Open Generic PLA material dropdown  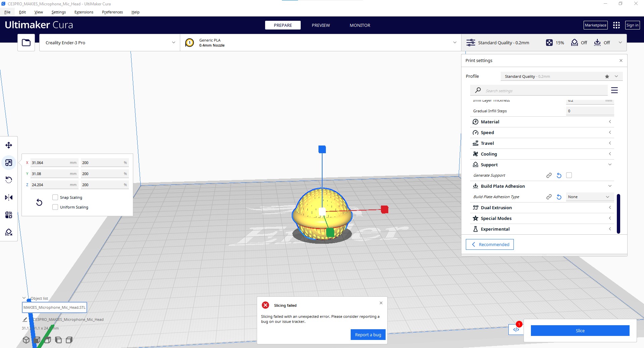coord(320,43)
